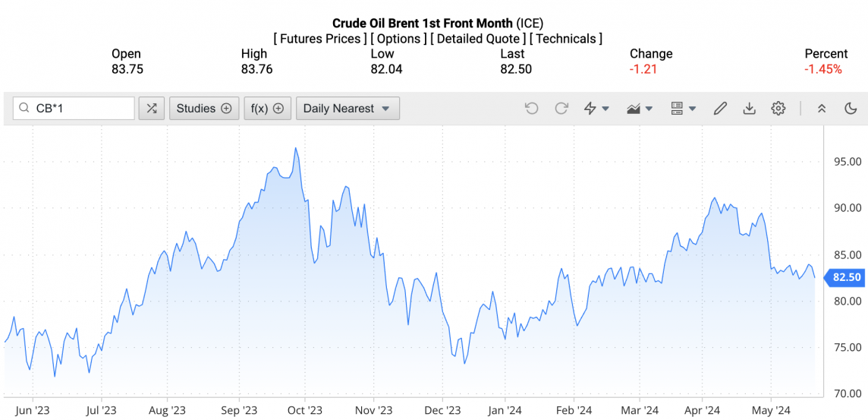Image resolution: width=868 pixels, height=420 pixels.
Task: Open the chart type area dropdown
Action: point(640,109)
